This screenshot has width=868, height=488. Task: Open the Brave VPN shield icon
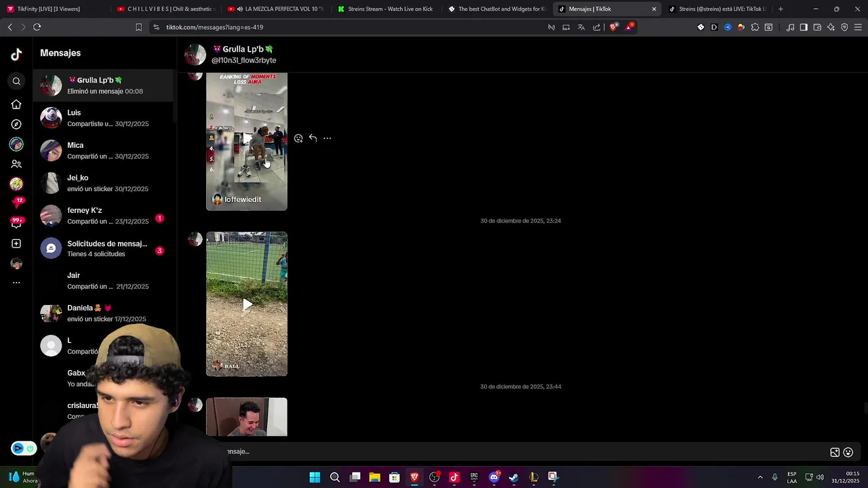pos(844,27)
